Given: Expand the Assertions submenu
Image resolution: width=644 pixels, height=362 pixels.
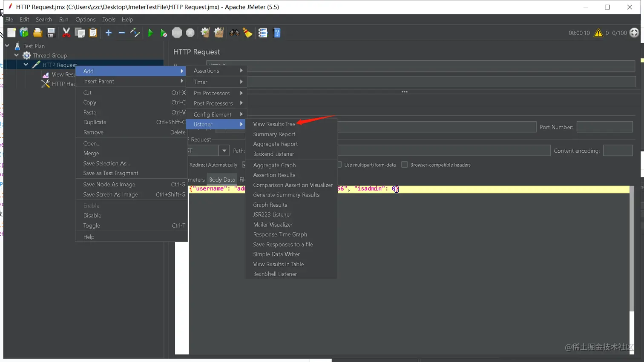Looking at the screenshot, I should point(216,71).
